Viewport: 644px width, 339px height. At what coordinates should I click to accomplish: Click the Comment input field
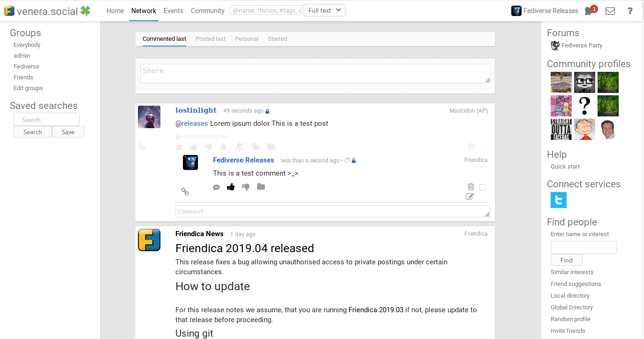(x=333, y=211)
